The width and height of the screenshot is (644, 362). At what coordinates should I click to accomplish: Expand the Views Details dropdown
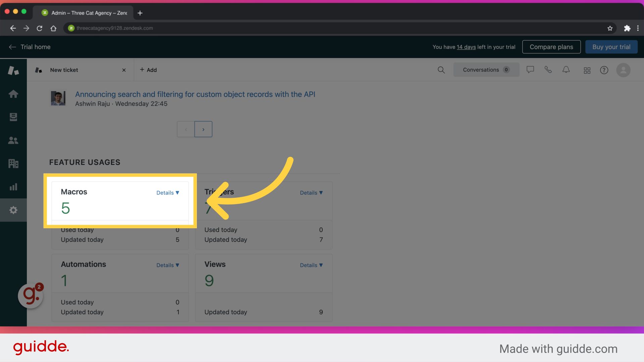coord(311,265)
